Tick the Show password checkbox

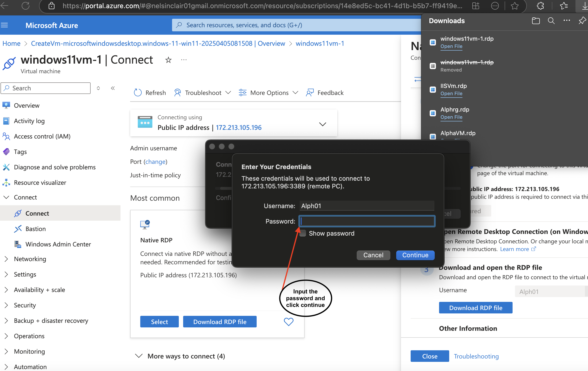tap(303, 233)
